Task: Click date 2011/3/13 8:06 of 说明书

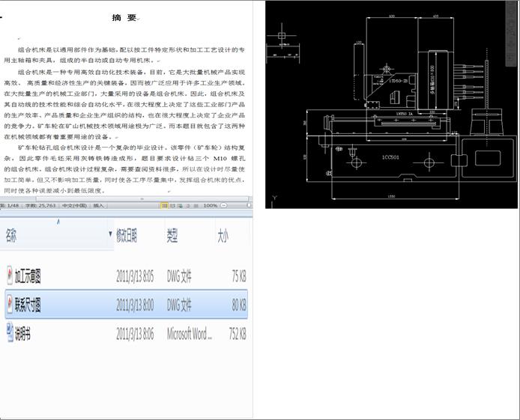Action: point(135,334)
